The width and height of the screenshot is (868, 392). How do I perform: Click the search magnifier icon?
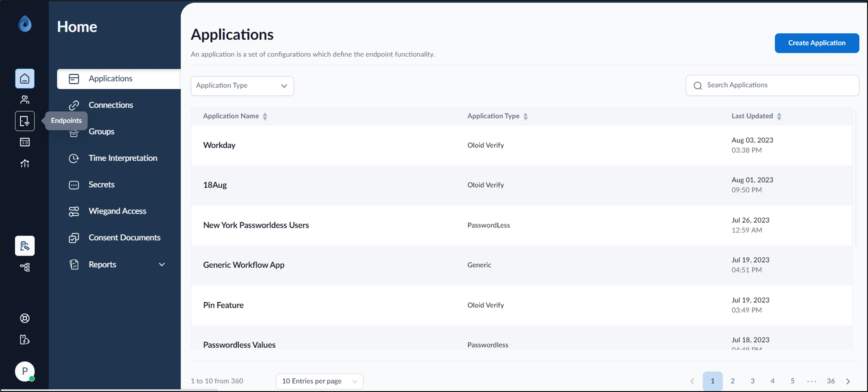(698, 86)
